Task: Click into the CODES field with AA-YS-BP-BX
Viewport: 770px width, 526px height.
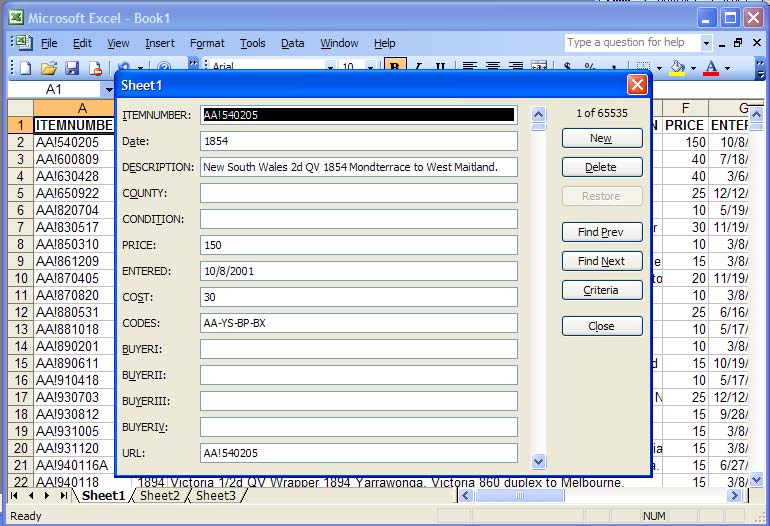Action: click(x=358, y=323)
